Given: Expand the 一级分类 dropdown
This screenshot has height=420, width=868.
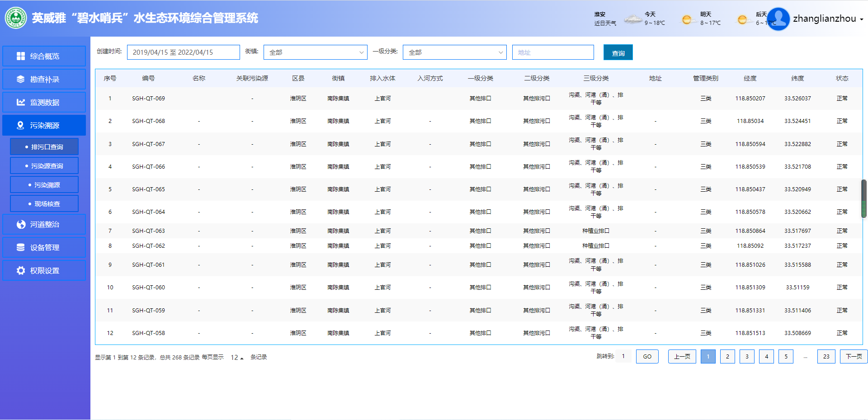Looking at the screenshot, I should tap(454, 52).
